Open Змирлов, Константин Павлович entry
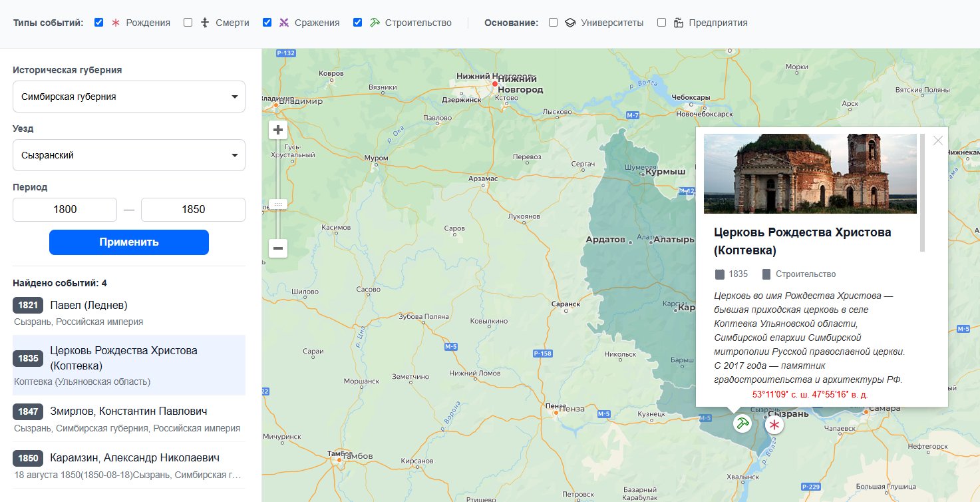 tap(128, 411)
